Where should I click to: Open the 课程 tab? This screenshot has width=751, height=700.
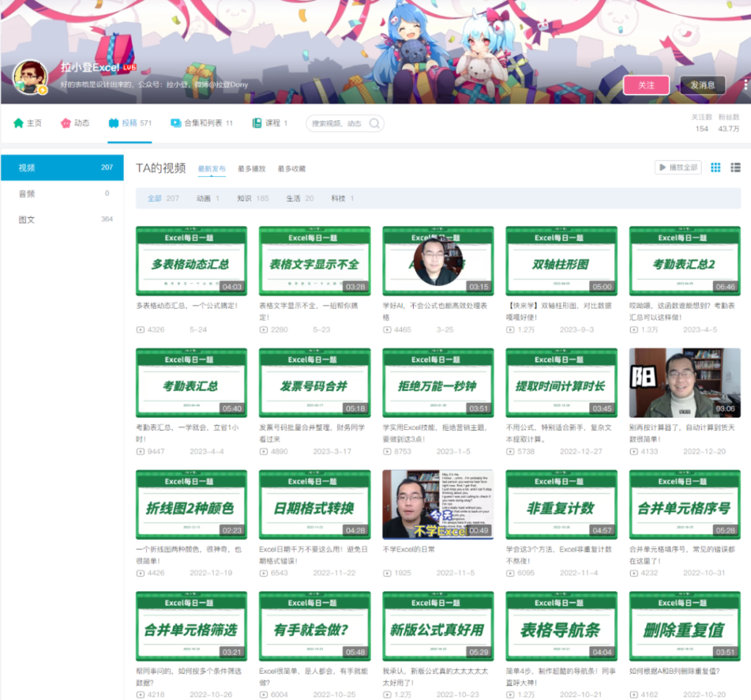270,123
